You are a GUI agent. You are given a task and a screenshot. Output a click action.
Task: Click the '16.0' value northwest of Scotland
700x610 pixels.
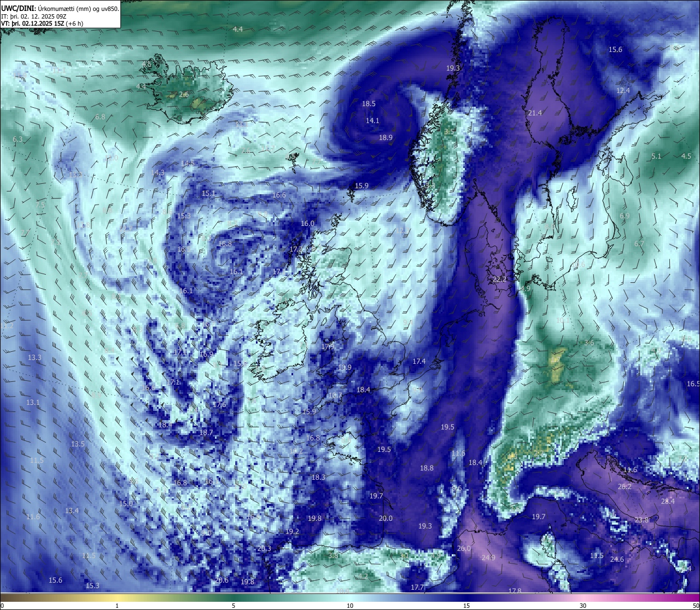pos(307,223)
